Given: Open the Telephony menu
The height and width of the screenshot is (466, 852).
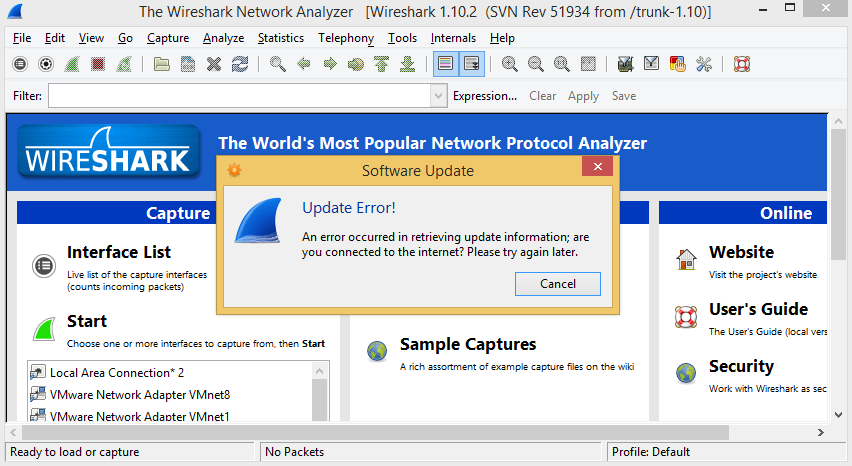Looking at the screenshot, I should (x=346, y=38).
